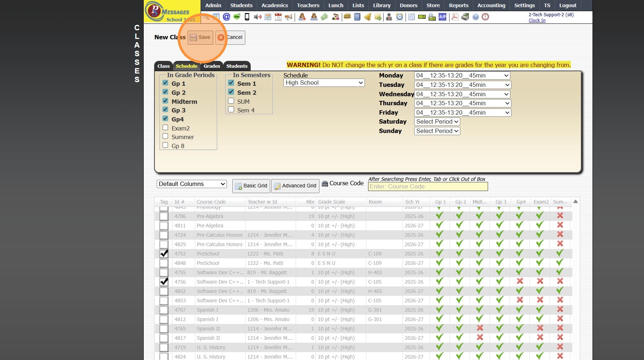644x360 pixels.
Task: Open the family group people icon
Action: point(336,17)
